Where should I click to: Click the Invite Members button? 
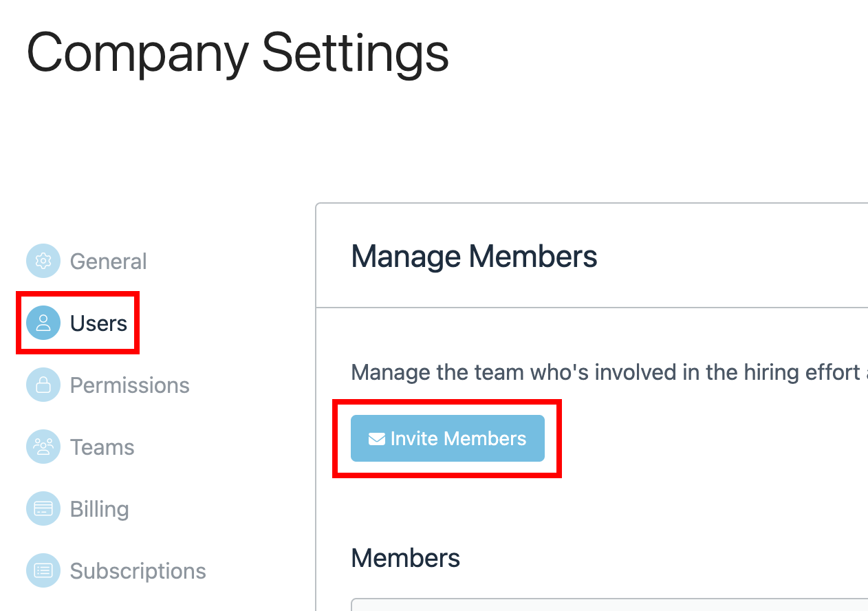point(447,438)
